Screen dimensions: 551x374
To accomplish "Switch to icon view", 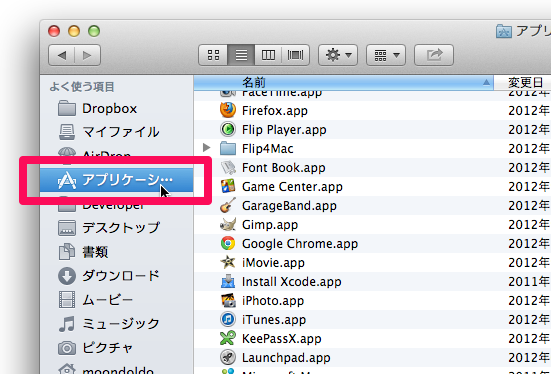I will 213,55.
